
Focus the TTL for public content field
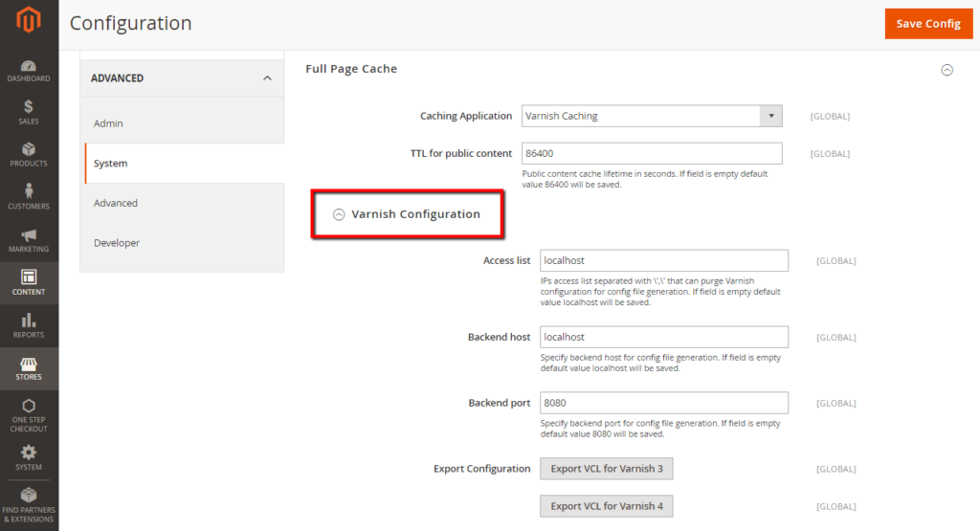pos(652,154)
